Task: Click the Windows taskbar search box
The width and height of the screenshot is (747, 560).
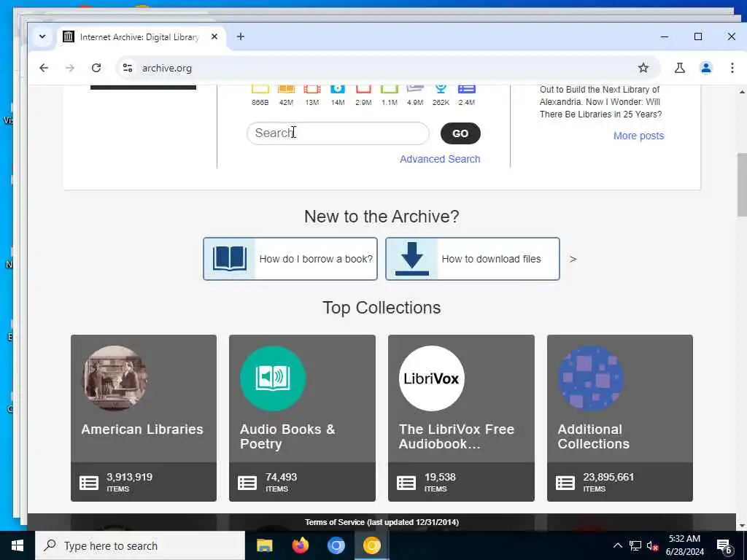Action: (x=140, y=545)
